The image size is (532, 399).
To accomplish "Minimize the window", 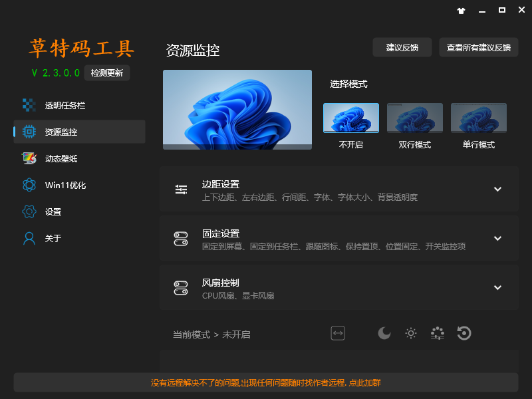I will [x=481, y=11].
